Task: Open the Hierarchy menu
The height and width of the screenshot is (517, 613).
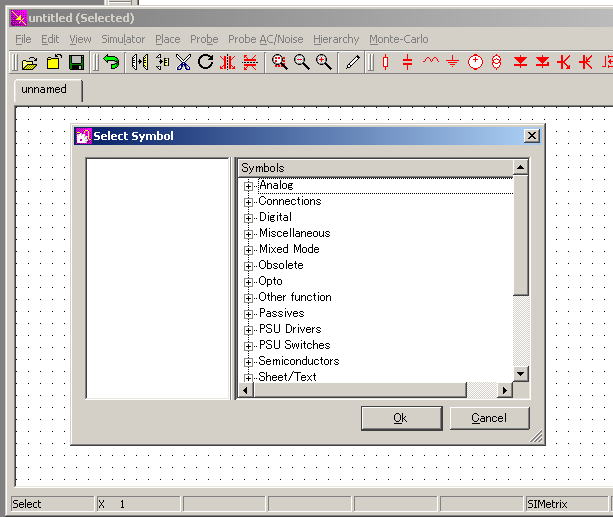Action: (x=336, y=39)
